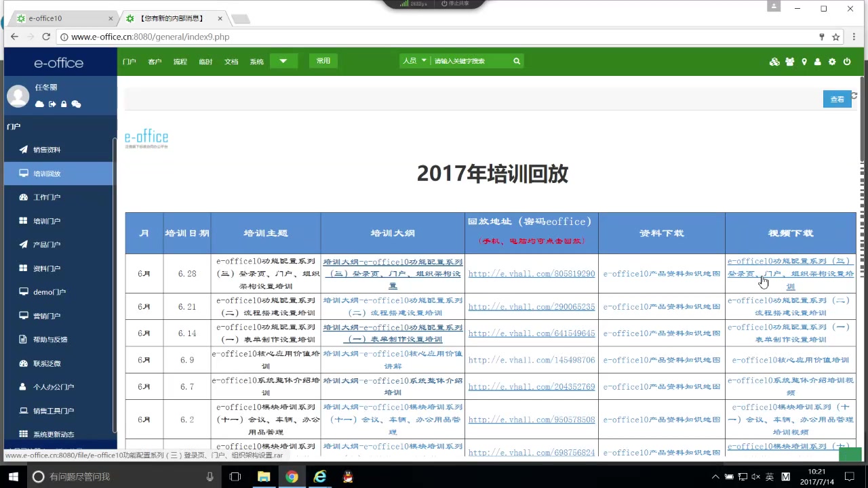This screenshot has width=868, height=488.
Task: Click the 常用 button in green bar
Action: 323,61
